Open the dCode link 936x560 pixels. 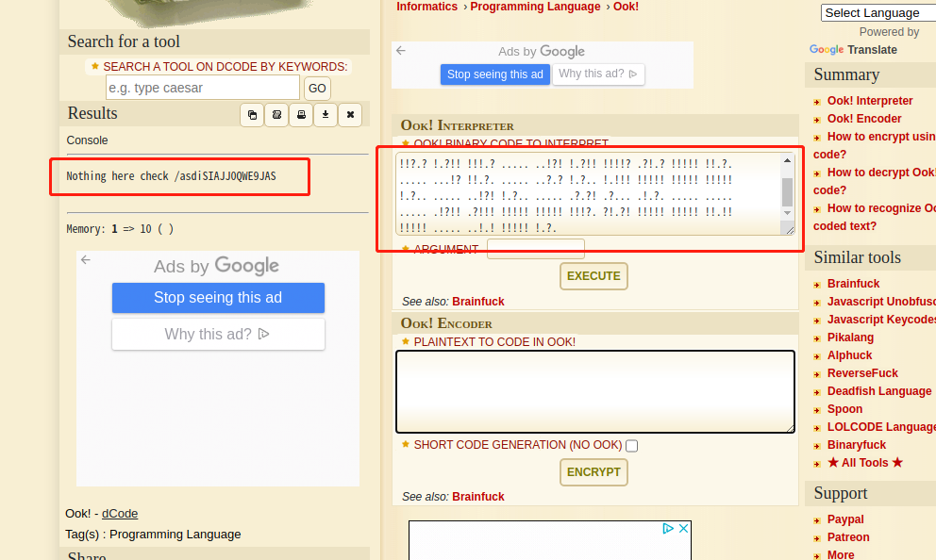pyautogui.click(x=120, y=514)
